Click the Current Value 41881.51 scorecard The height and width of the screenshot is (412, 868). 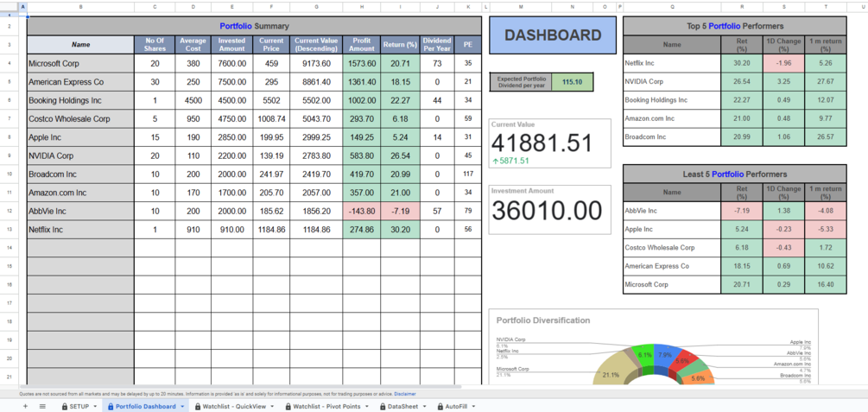549,143
